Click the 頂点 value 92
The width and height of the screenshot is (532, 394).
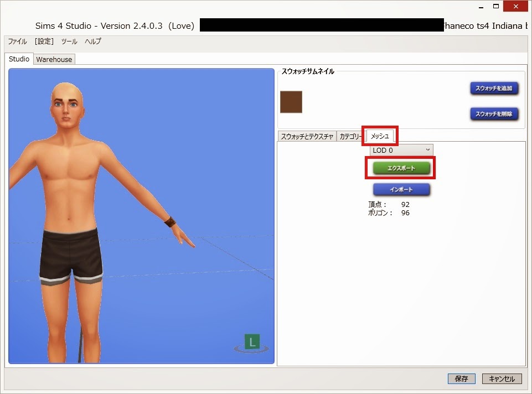click(x=405, y=204)
